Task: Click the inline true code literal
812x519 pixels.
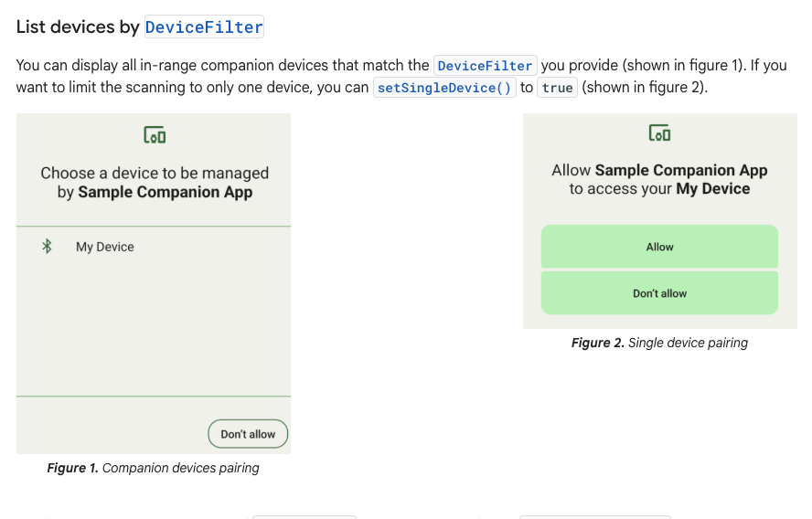Action: (557, 88)
